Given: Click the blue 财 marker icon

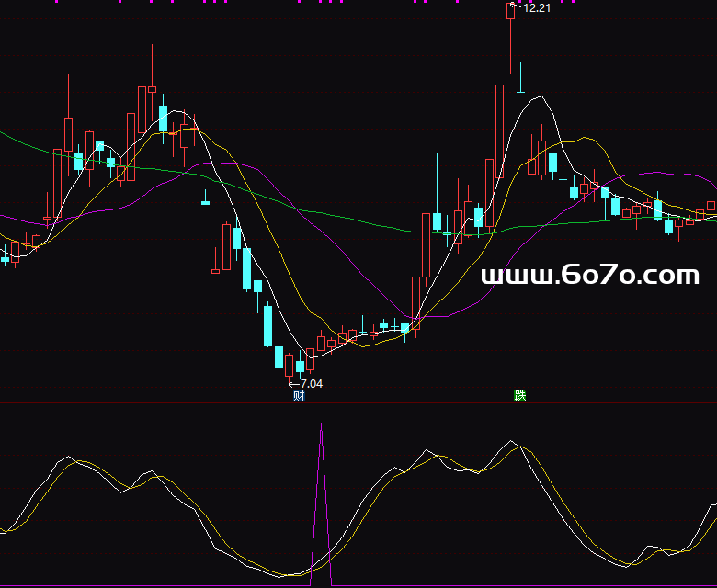Looking at the screenshot, I should point(299,396).
